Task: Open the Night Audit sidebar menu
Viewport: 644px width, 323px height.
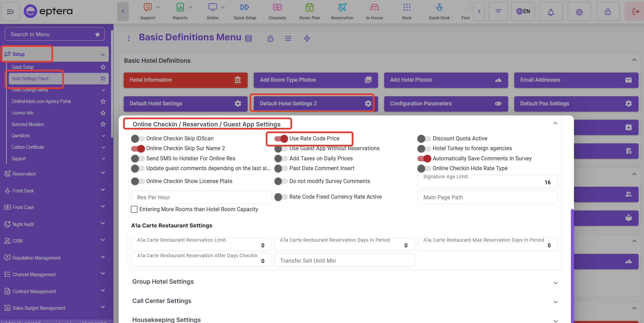Action: pyautogui.click(x=54, y=224)
